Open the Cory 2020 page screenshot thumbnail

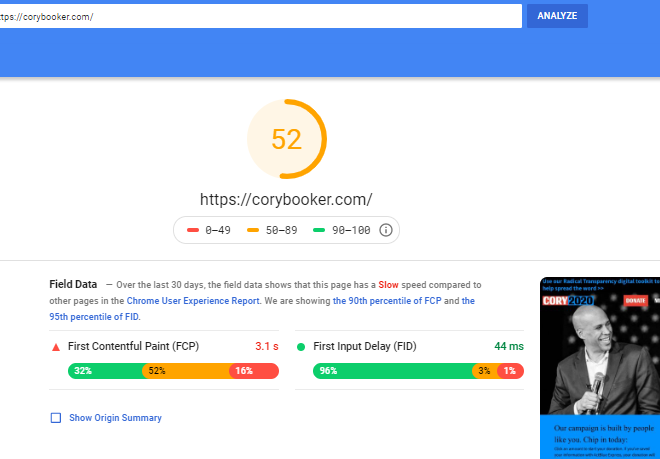(x=600, y=368)
